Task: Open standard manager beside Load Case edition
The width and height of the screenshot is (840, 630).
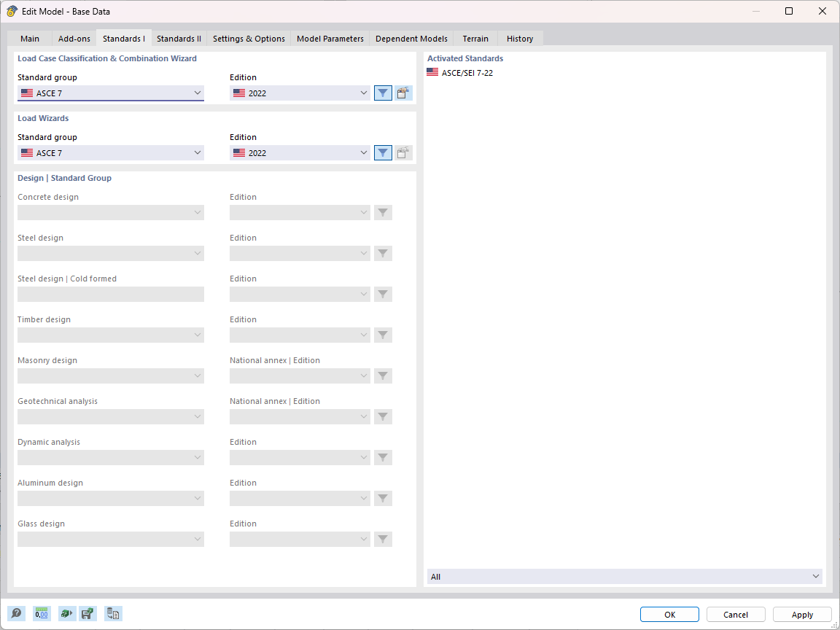Action: tap(403, 93)
